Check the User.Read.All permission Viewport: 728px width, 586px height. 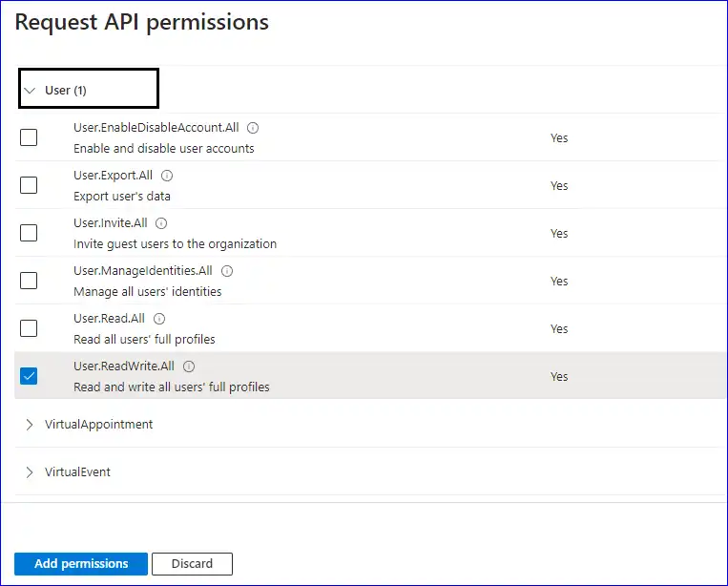tap(30, 328)
